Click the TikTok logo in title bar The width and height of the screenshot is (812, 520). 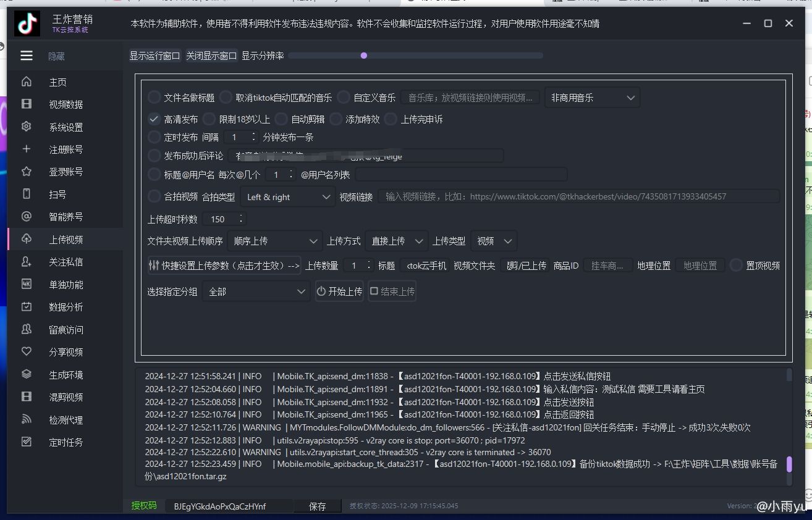coord(28,24)
